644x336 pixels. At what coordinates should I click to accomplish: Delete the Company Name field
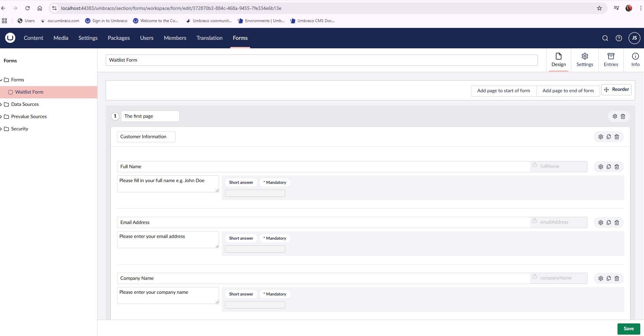[x=617, y=278]
